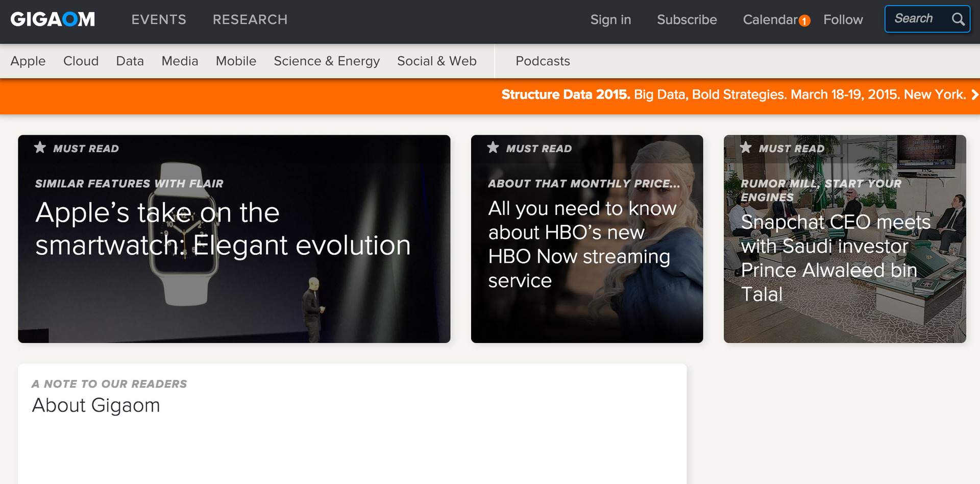Click About That Monthly Price subtitle
This screenshot has height=484, width=980.
click(x=584, y=184)
